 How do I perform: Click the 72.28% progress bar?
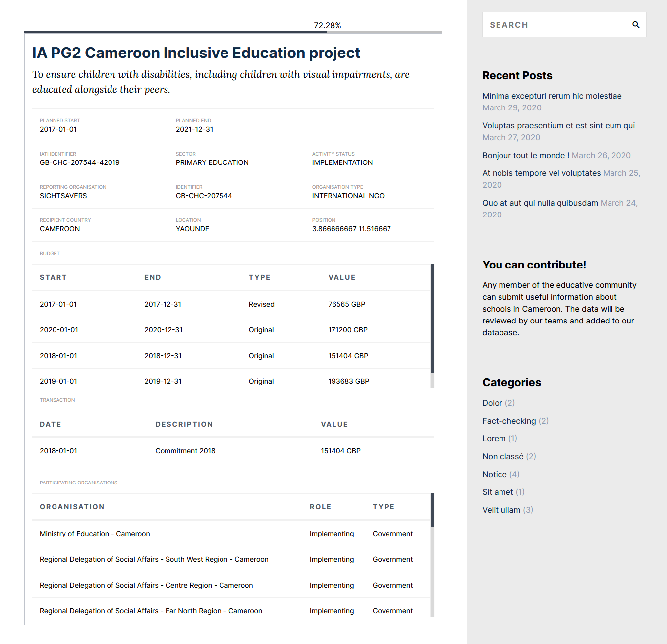click(x=233, y=33)
